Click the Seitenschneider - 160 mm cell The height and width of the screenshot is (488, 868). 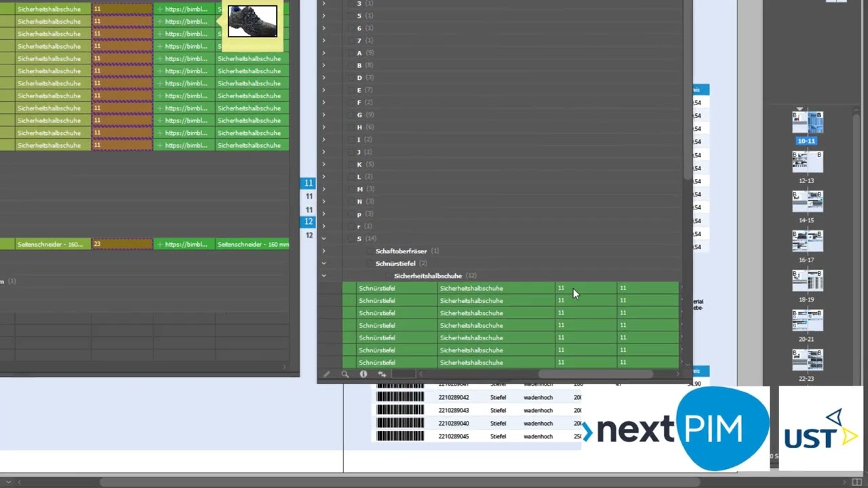[x=253, y=244]
